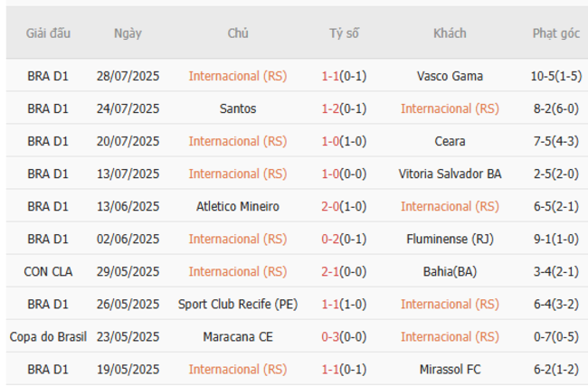Open Vitoria Salvador BA team page

pyautogui.click(x=450, y=174)
